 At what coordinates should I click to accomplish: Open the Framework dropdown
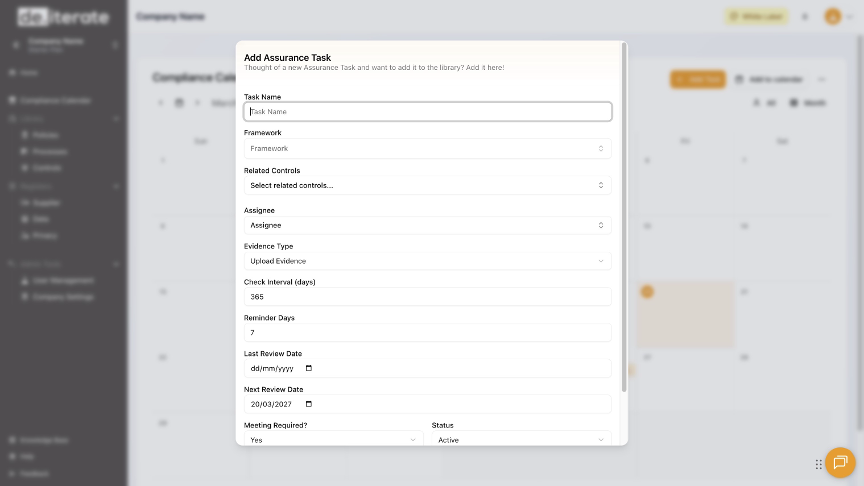point(427,148)
